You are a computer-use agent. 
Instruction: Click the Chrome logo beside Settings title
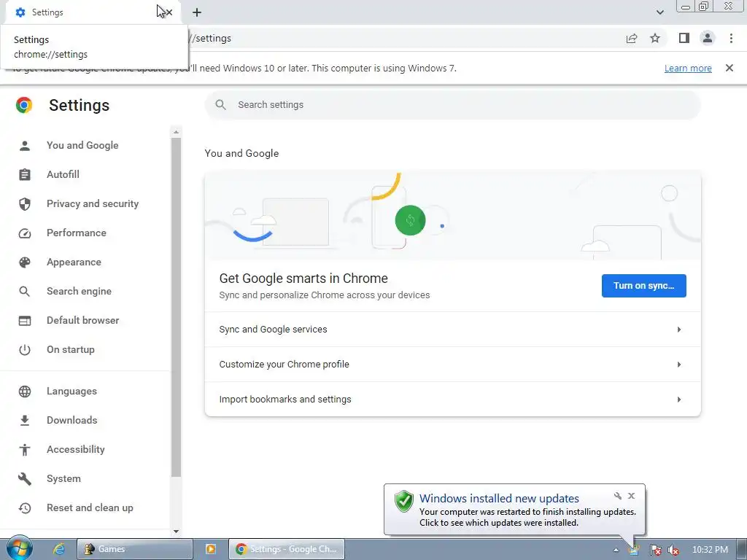24,105
